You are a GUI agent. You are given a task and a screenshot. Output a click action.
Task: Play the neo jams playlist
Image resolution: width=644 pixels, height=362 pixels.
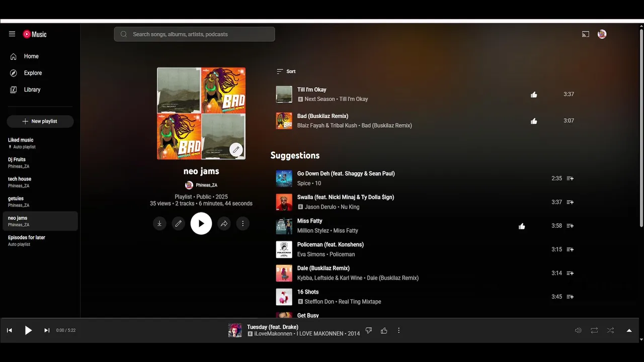[201, 224]
